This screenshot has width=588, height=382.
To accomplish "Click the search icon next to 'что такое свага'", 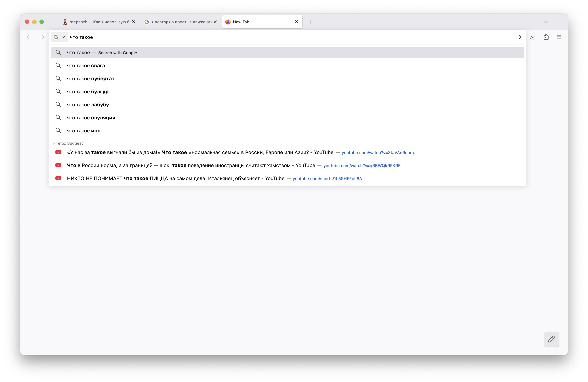I will tap(58, 65).
